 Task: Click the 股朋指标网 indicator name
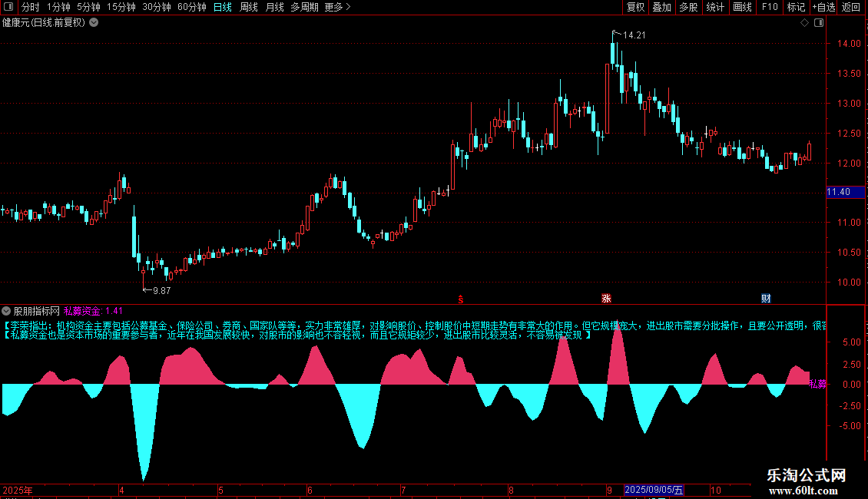pyautogui.click(x=37, y=312)
